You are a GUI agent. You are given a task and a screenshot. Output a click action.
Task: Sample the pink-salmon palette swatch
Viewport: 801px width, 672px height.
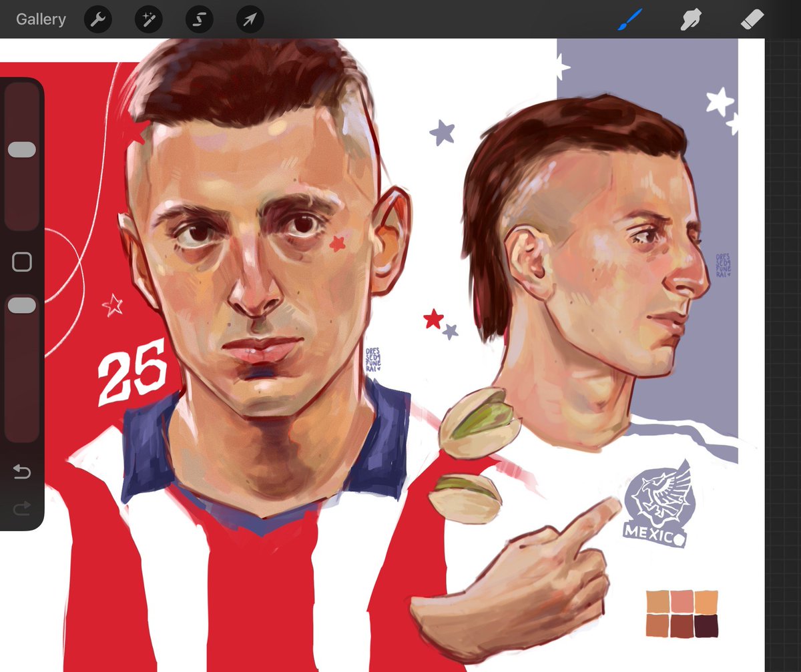682,601
